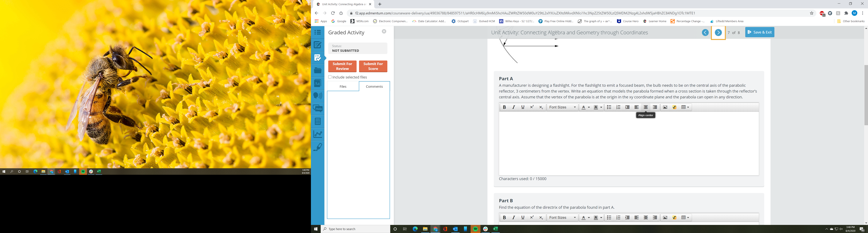Check Include selected files checkbox
The image size is (868, 233).
(330, 77)
